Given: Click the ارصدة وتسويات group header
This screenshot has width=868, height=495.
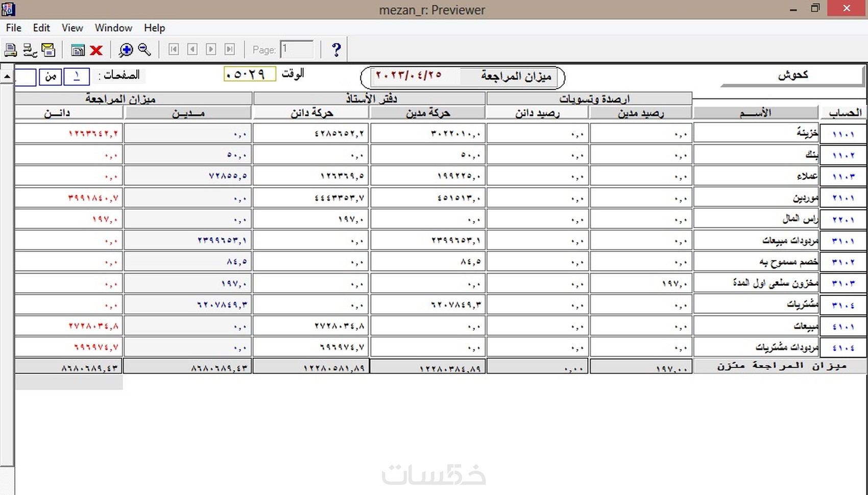Looking at the screenshot, I should 590,98.
